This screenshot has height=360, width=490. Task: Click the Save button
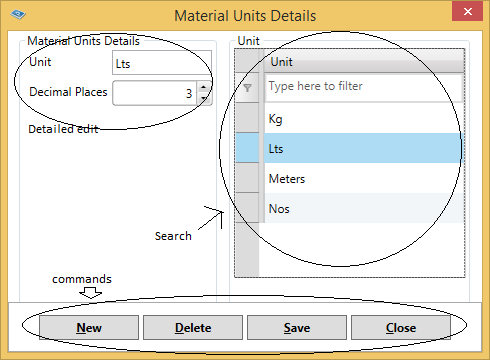(297, 328)
